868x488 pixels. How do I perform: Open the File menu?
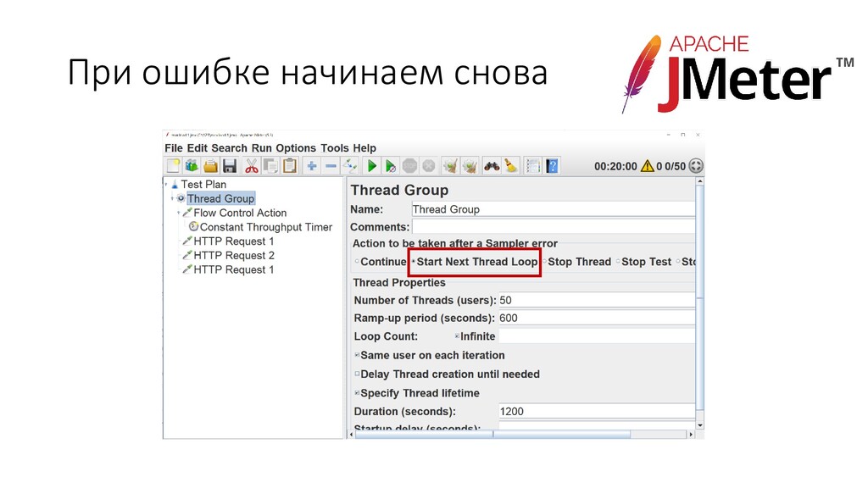(173, 147)
